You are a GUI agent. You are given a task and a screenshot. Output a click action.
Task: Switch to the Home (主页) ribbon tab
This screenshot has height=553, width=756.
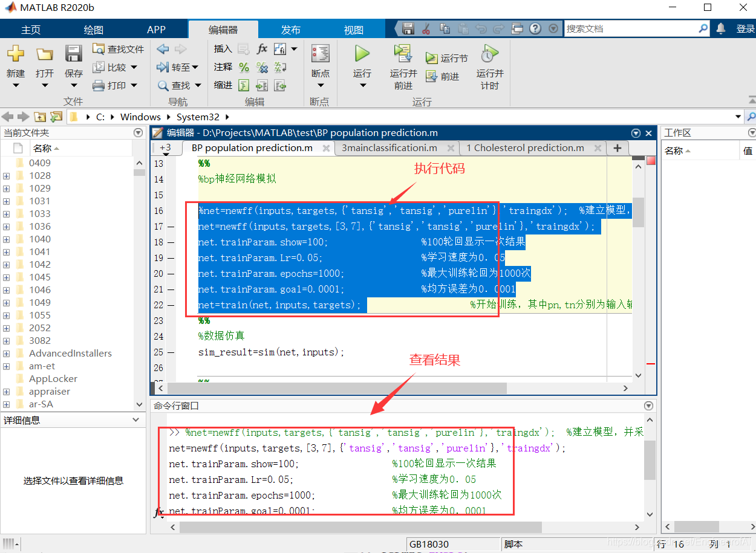pos(31,30)
